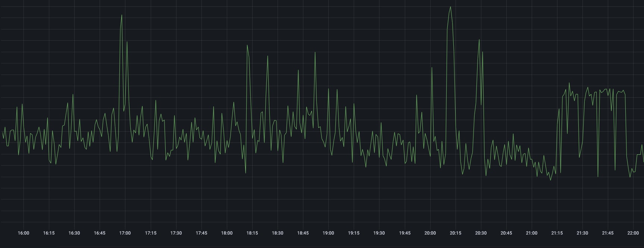Click the 21:15 time axis label

tap(557, 233)
